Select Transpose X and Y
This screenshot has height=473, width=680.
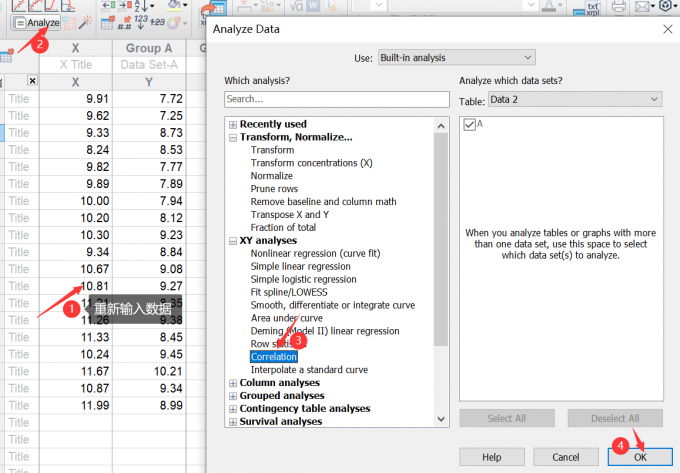point(290,215)
